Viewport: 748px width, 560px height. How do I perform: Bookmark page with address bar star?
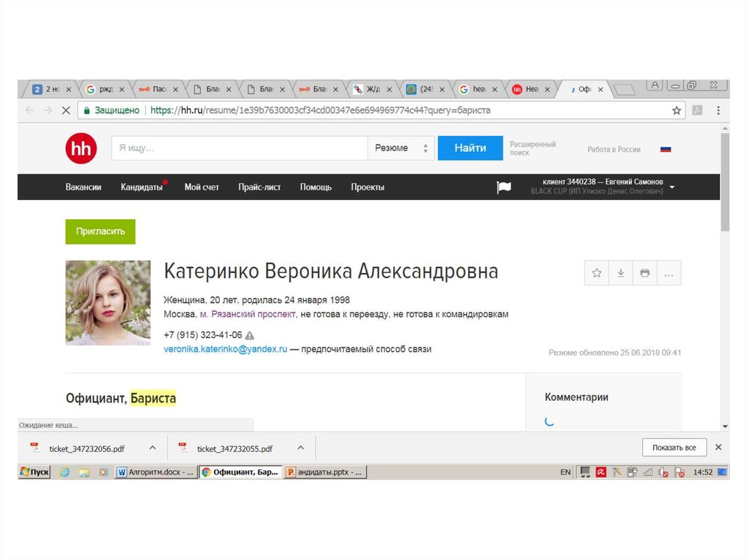676,110
